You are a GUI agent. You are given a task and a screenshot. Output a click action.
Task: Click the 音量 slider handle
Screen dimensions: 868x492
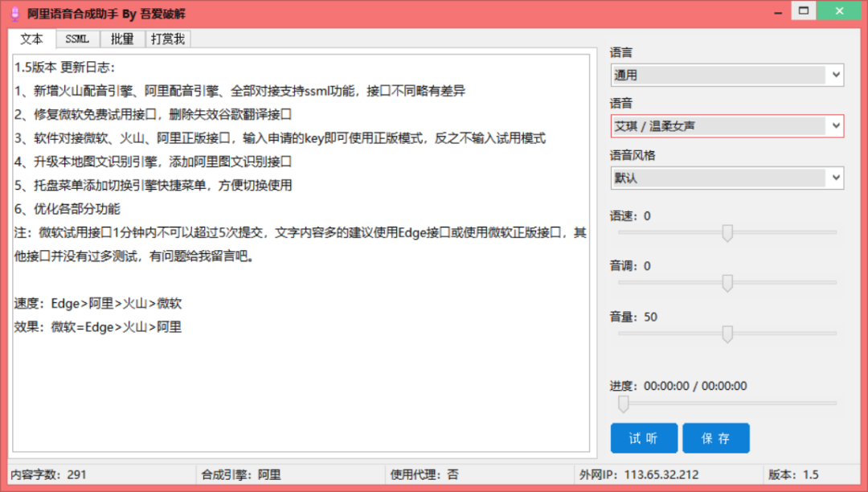[727, 334]
